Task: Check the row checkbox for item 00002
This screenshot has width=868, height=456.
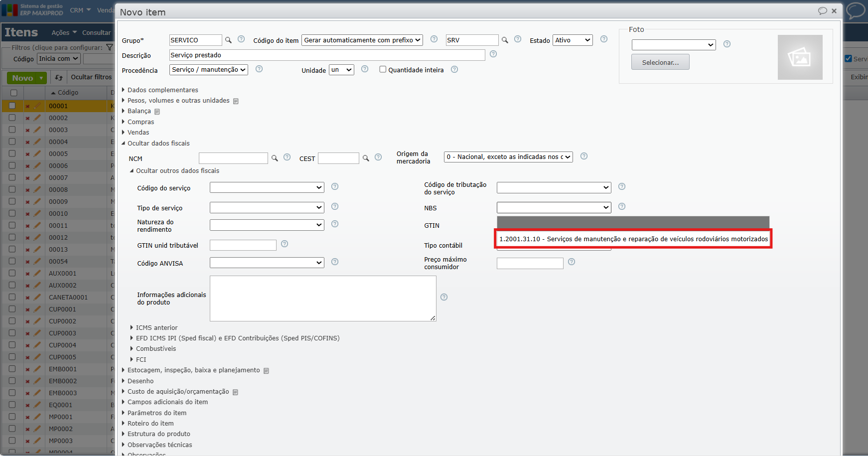Action: pyautogui.click(x=12, y=118)
